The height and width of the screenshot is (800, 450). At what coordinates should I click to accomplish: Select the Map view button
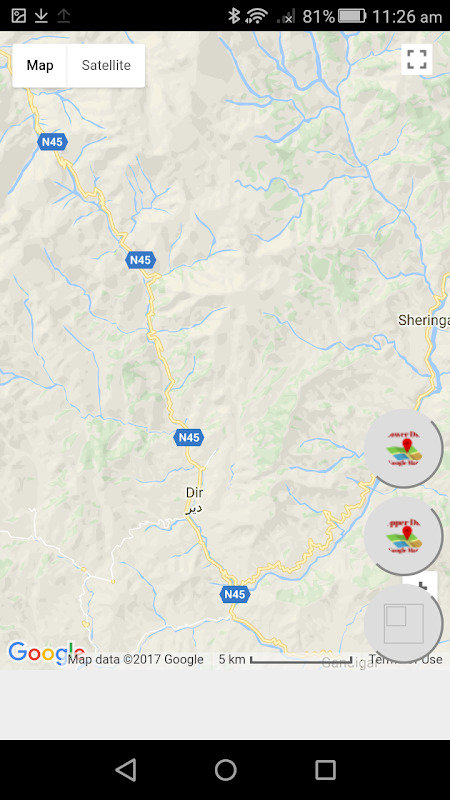click(x=40, y=65)
